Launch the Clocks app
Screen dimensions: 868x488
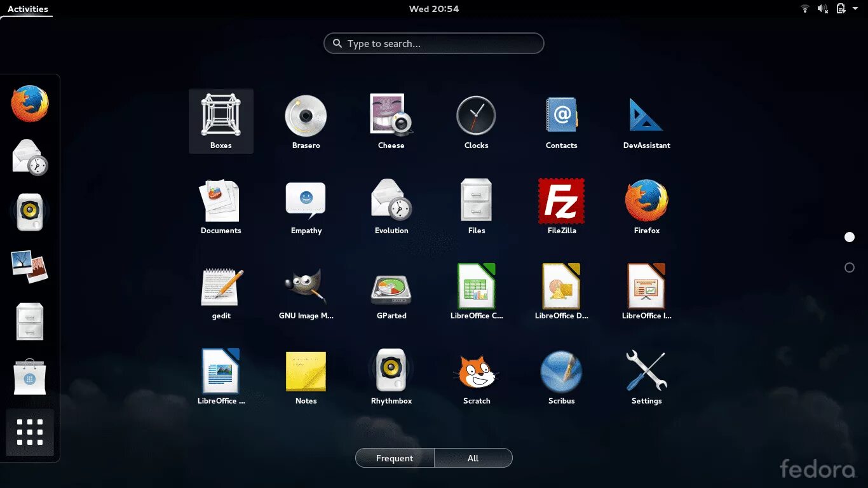click(476, 121)
